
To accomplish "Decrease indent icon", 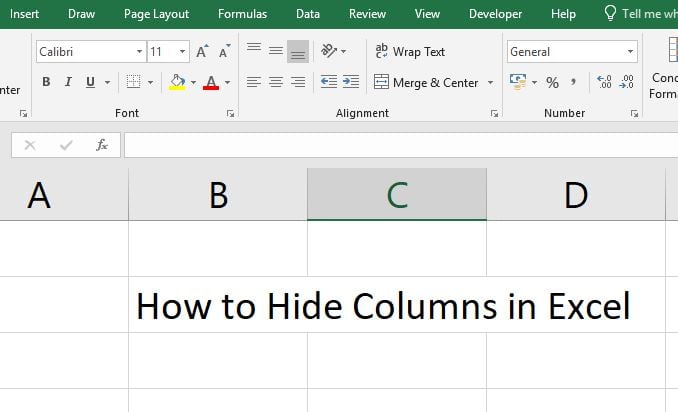I will [329, 82].
